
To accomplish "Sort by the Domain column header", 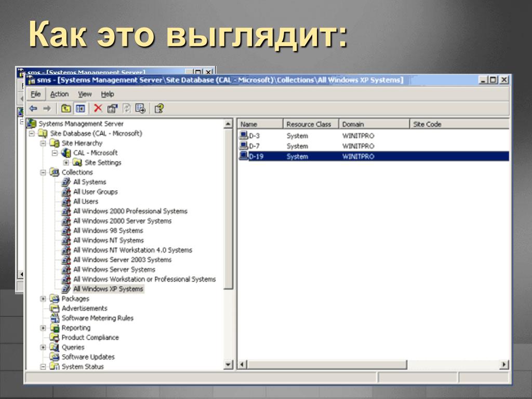I will [x=374, y=124].
